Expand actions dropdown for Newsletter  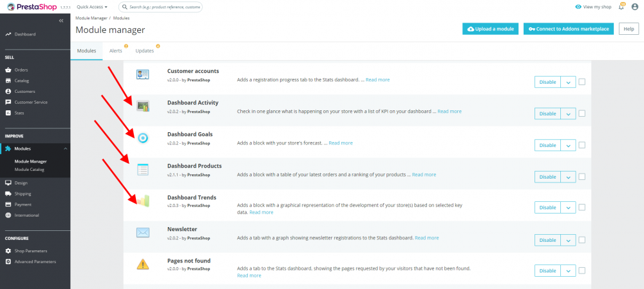click(x=568, y=240)
